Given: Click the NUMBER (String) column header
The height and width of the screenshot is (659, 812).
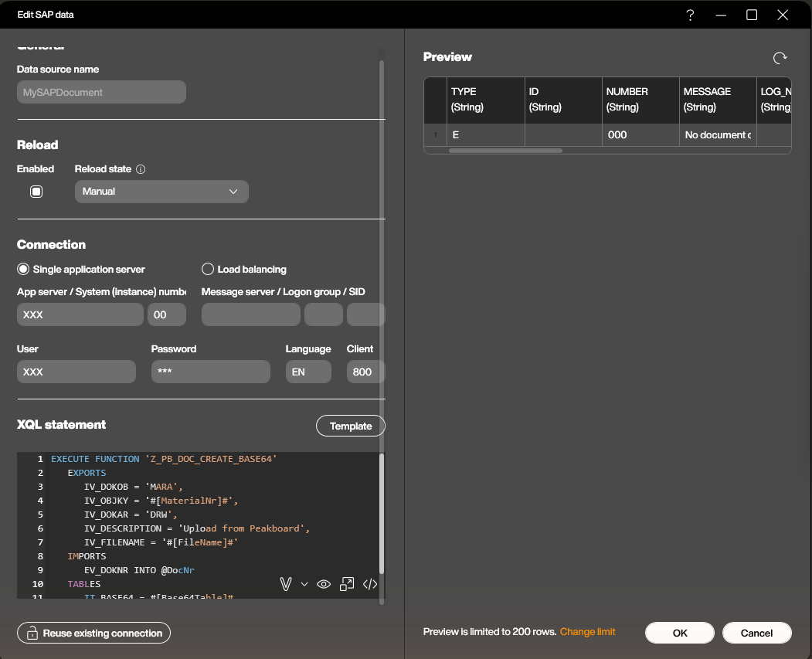Looking at the screenshot, I should (x=640, y=100).
